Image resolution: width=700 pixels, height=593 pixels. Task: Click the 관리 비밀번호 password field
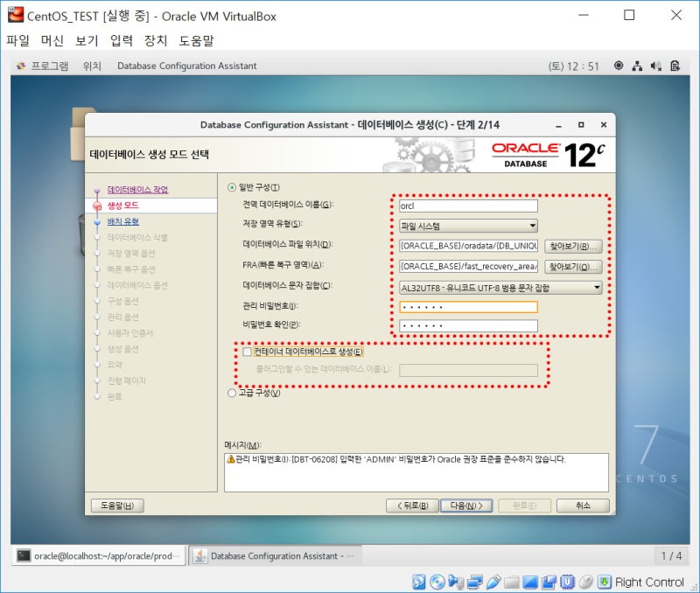coord(468,307)
